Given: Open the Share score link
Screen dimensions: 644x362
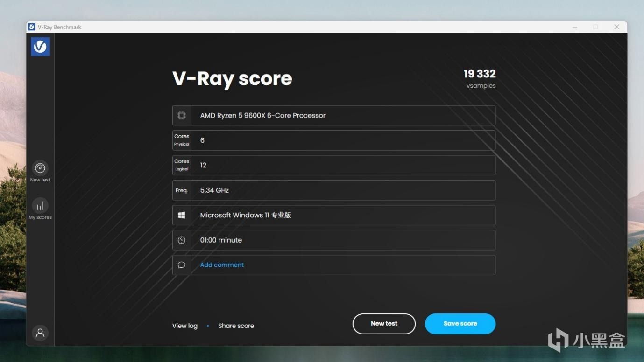Looking at the screenshot, I should [236, 326].
